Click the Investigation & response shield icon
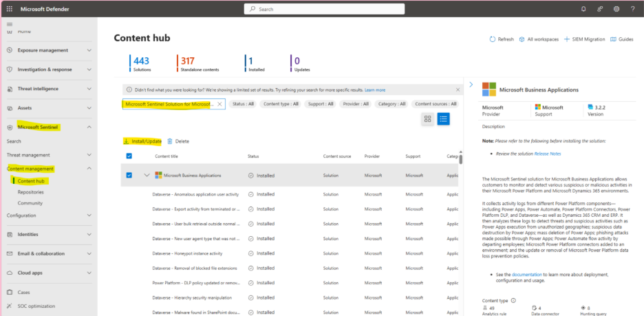Viewport: 644px width, 316px height. point(10,70)
